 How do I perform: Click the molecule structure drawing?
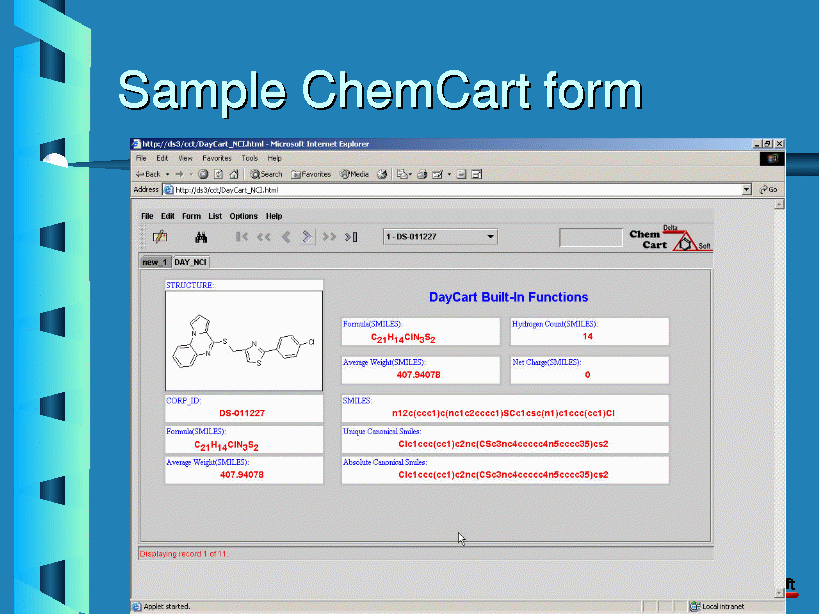pos(244,341)
